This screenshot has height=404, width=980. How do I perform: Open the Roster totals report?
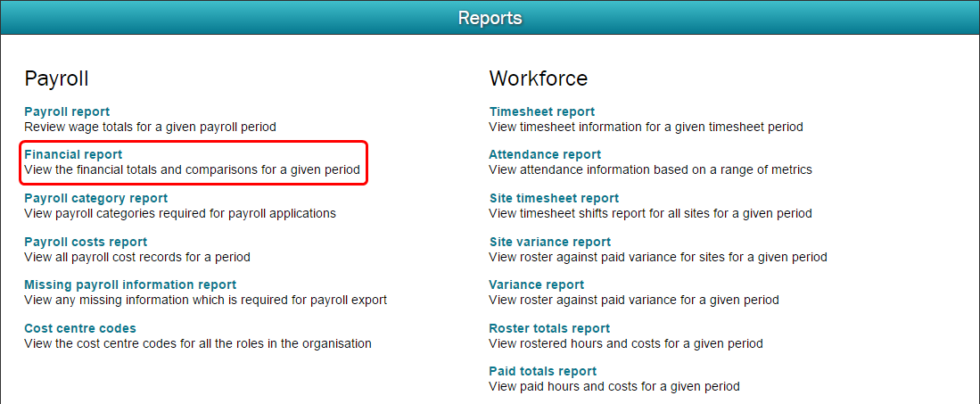549,328
